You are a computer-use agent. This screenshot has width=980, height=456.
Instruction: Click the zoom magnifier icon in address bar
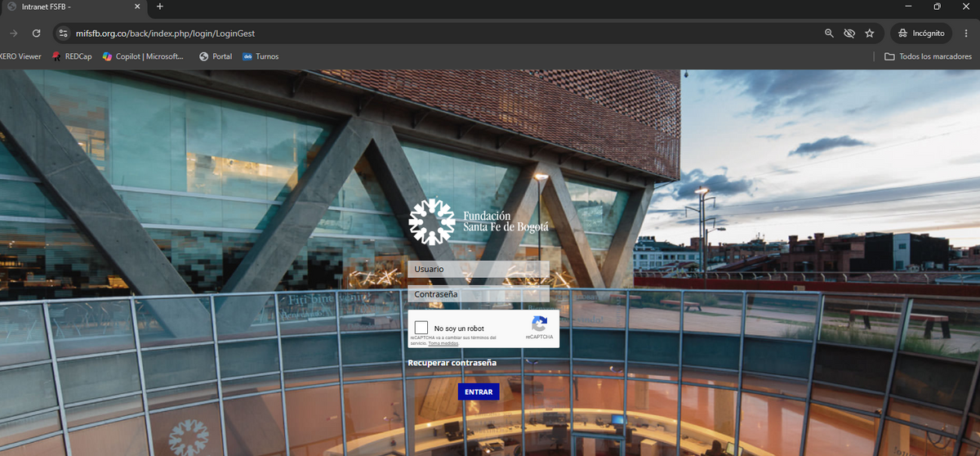(x=829, y=34)
